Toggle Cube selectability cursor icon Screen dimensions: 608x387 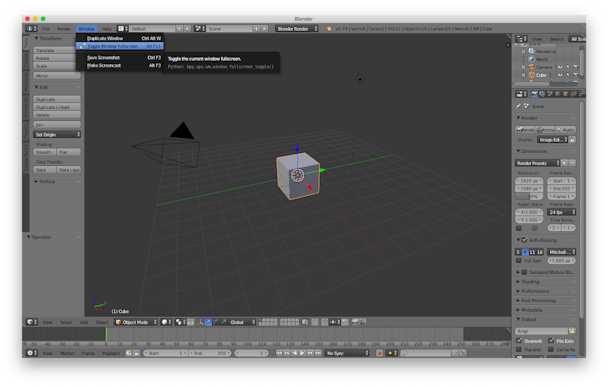pyautogui.click(x=568, y=75)
